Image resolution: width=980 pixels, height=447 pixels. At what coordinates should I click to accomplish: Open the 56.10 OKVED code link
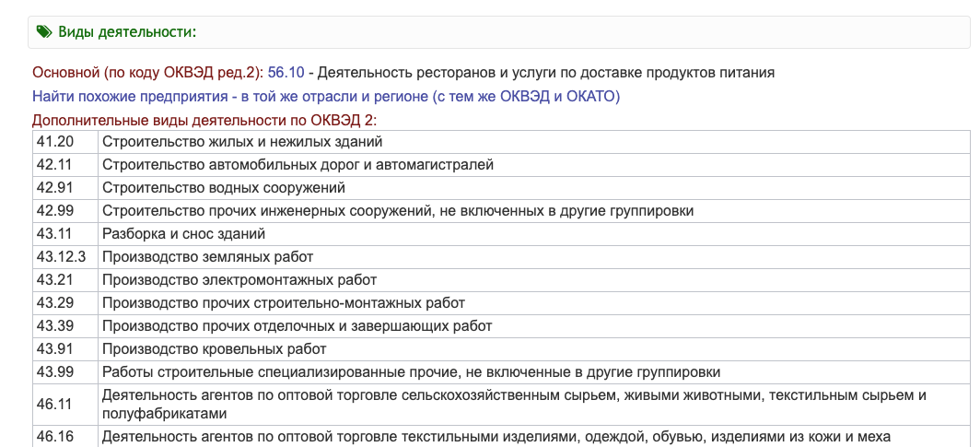pyautogui.click(x=286, y=72)
